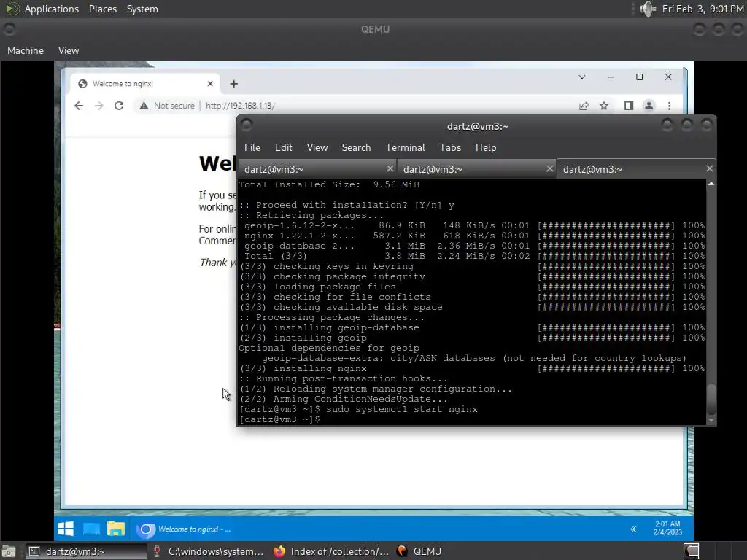Close the first terminal tab
This screenshot has width=747, height=560.
point(390,168)
